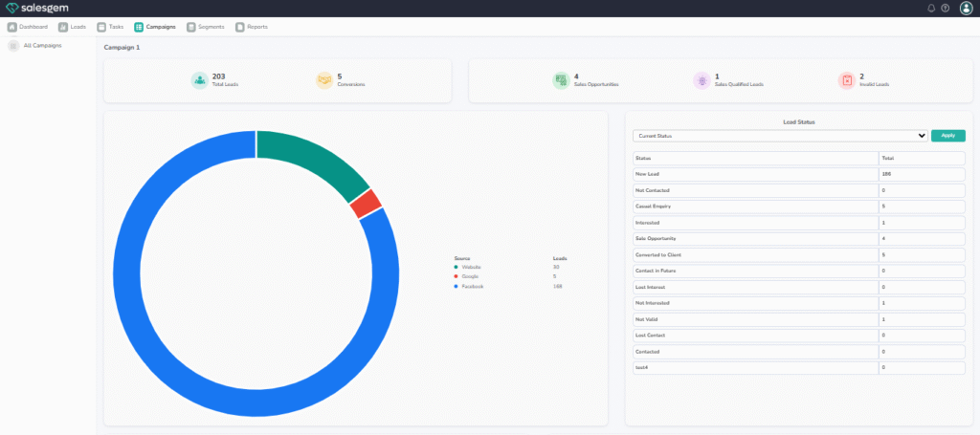Click the Conversions handshake icon

[324, 80]
